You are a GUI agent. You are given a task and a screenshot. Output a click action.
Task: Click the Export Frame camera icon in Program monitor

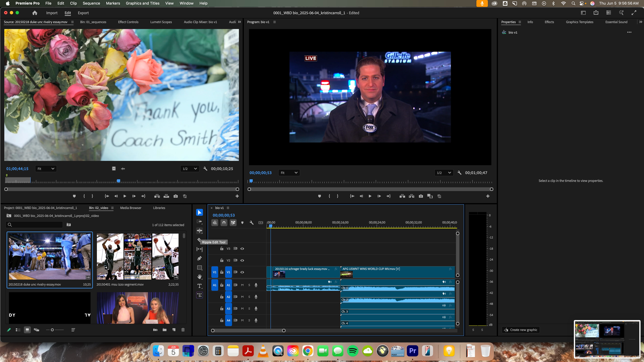click(x=421, y=196)
